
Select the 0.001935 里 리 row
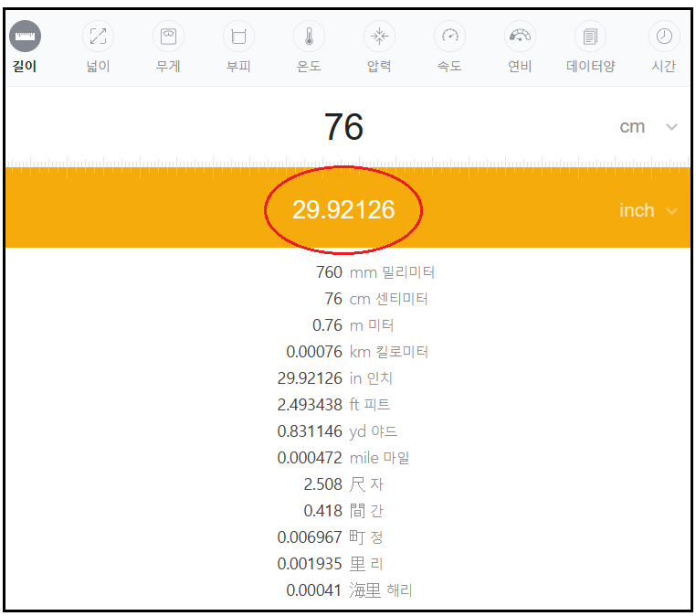coord(330,564)
